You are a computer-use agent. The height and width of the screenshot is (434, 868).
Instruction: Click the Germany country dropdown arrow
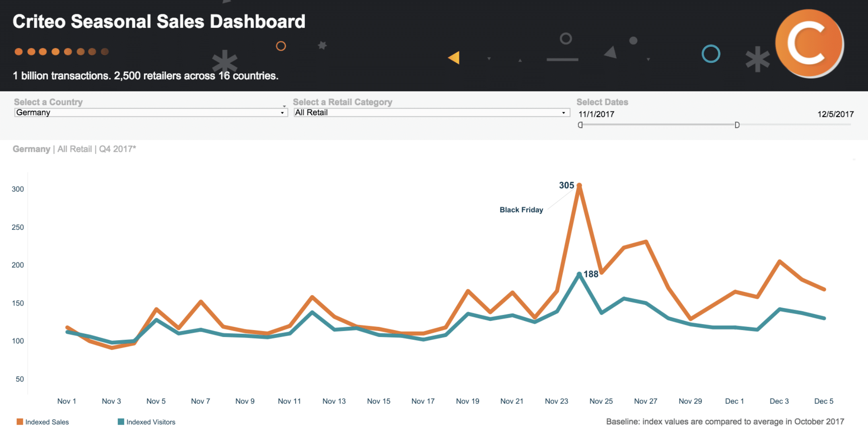point(282,113)
